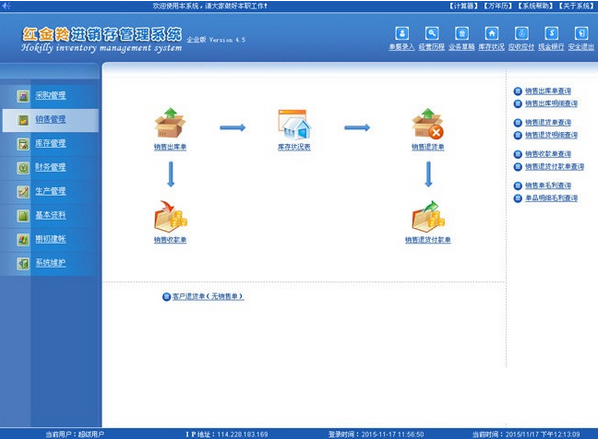Viewport: 599px width, 439px height.
Task: Open the 销售出库明细查询 link
Action: pyautogui.click(x=551, y=104)
